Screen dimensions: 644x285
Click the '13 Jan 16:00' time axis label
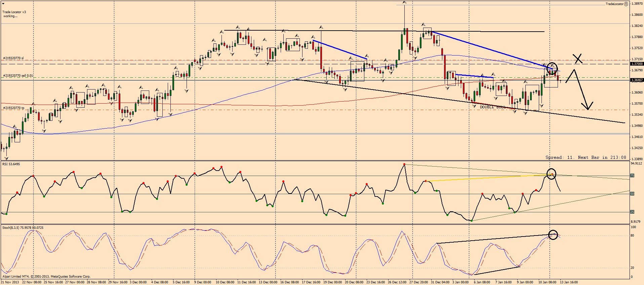[x=570, y=282]
